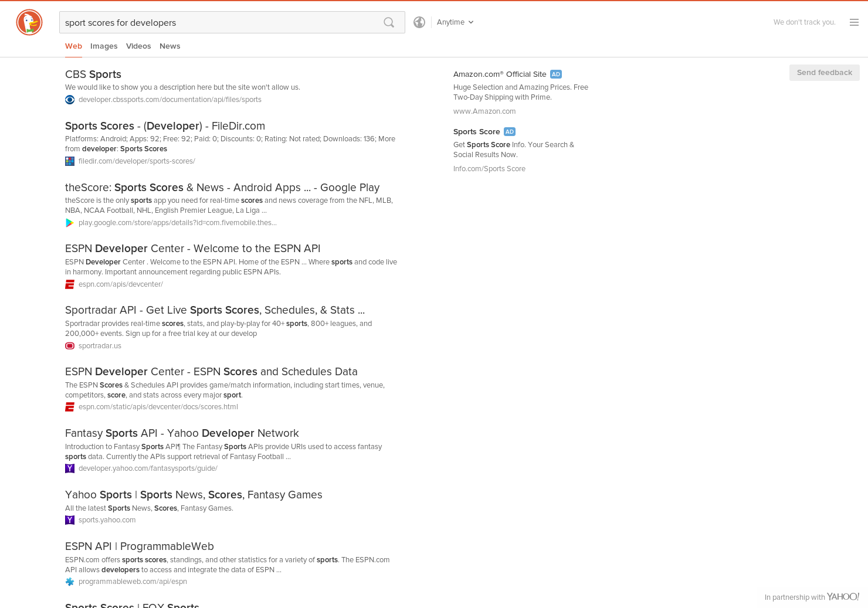Open ESPN API ProgrammableWeb result
Image resolution: width=868 pixels, height=608 pixels.
140,546
